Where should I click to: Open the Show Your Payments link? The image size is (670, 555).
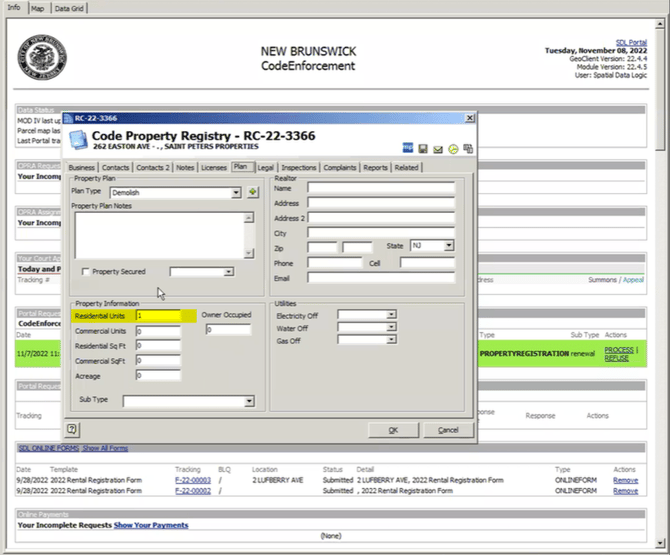point(151,525)
